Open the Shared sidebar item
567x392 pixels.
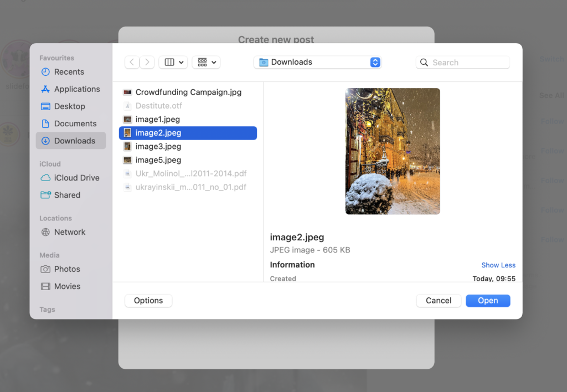coord(71,195)
